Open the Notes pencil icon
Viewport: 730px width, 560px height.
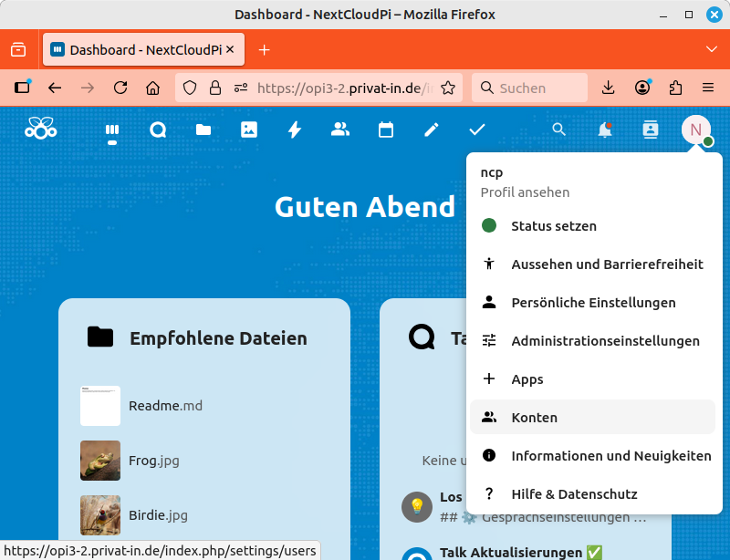tap(432, 130)
